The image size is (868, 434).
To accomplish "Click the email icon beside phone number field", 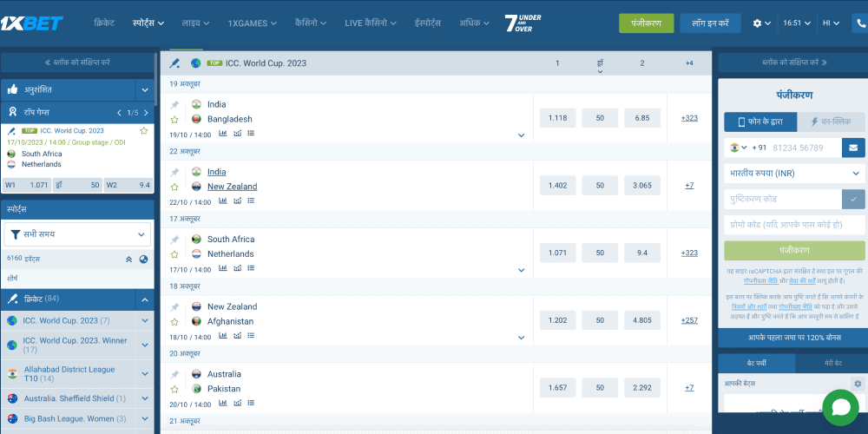I will pos(853,148).
